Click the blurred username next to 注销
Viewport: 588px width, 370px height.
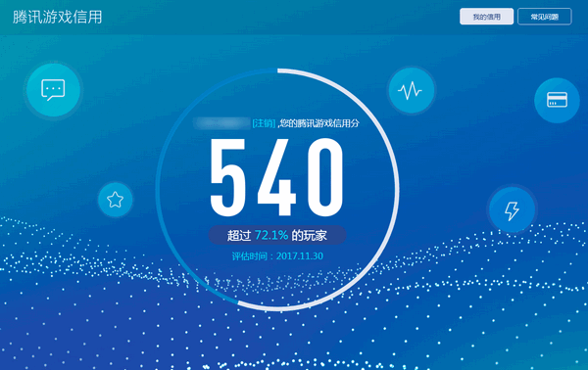coord(222,123)
